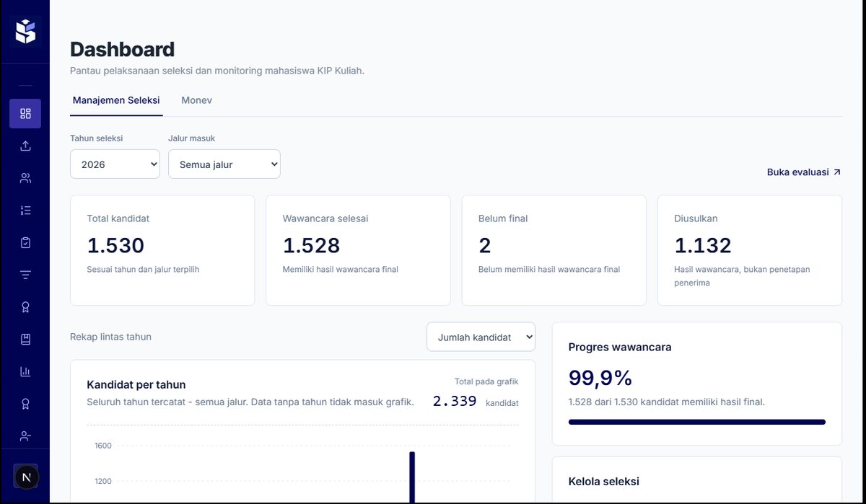
Task: Open the award ribbon icon above book icon
Action: pos(25,307)
